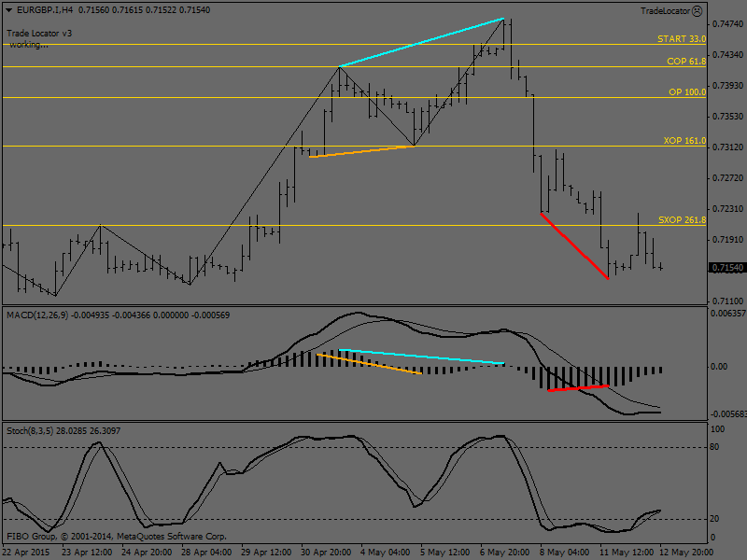
Task: Click the START 33.0 level label
Action: (x=682, y=39)
